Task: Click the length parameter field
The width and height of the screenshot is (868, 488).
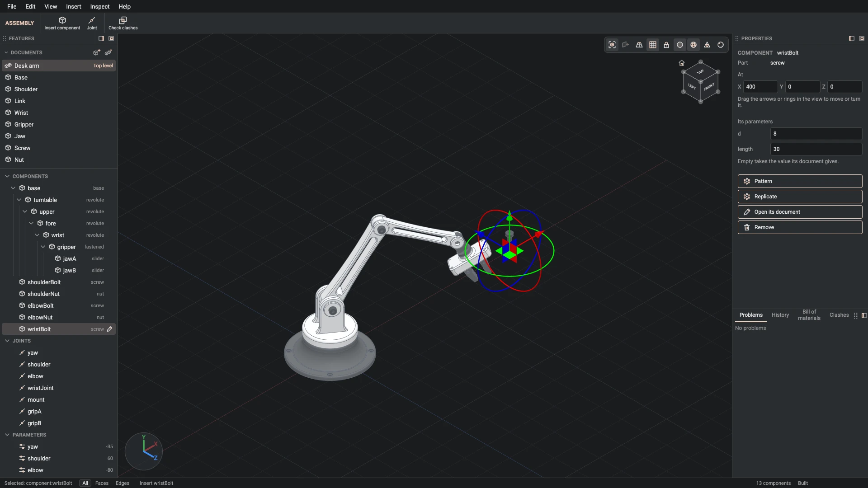Action: coord(816,149)
